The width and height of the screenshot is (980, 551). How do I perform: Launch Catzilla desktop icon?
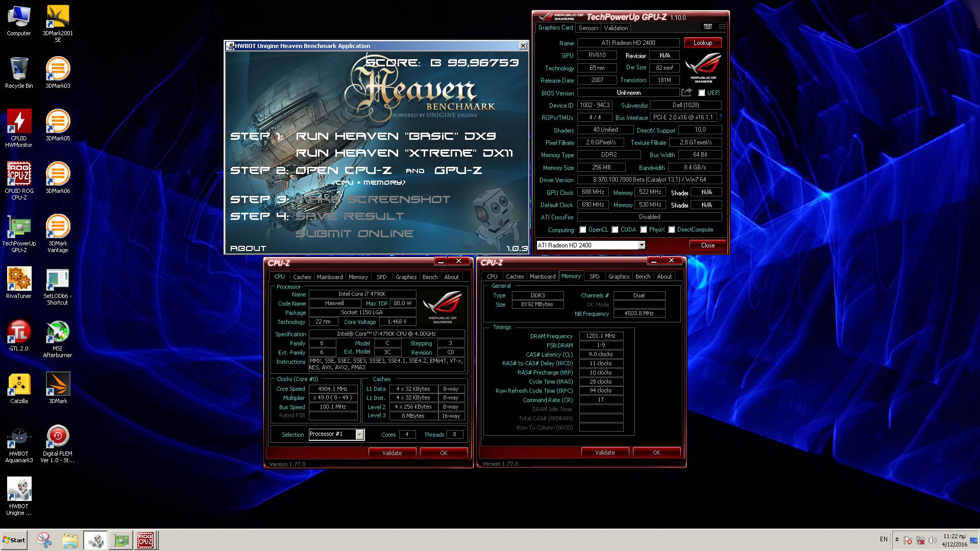[19, 388]
